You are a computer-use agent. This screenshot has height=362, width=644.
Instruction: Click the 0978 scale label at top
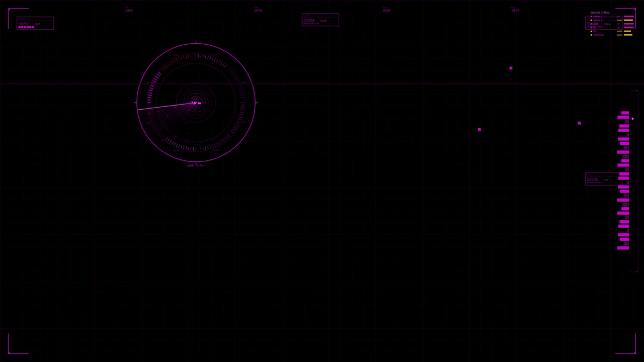tap(258, 11)
